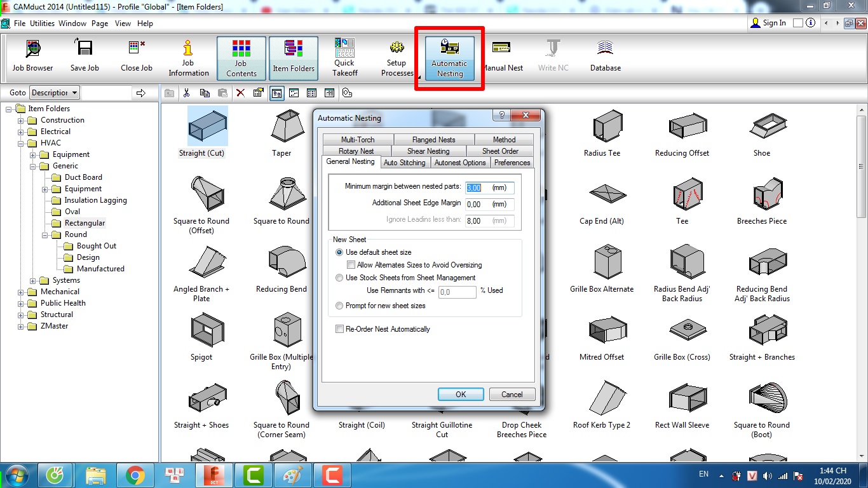This screenshot has width=868, height=488.
Task: Expand the ZMaster folder
Action: click(21, 326)
